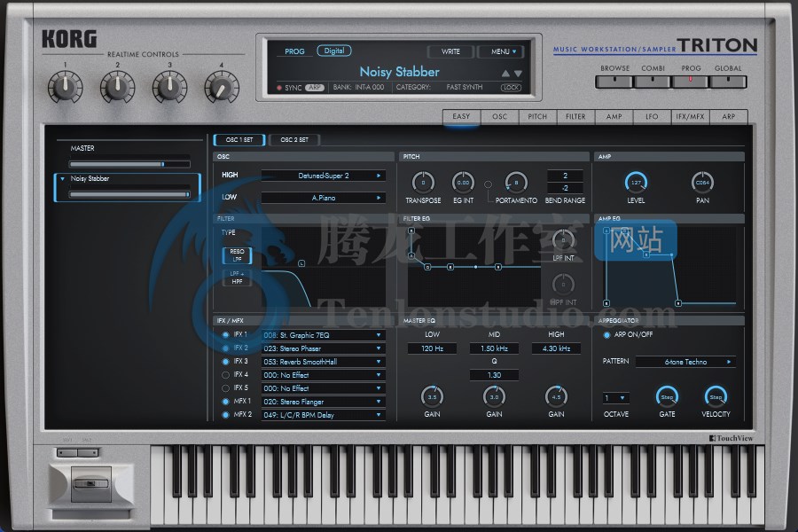The height and width of the screenshot is (532, 798).
Task: Select RESO LPF filter type
Action: (x=237, y=255)
